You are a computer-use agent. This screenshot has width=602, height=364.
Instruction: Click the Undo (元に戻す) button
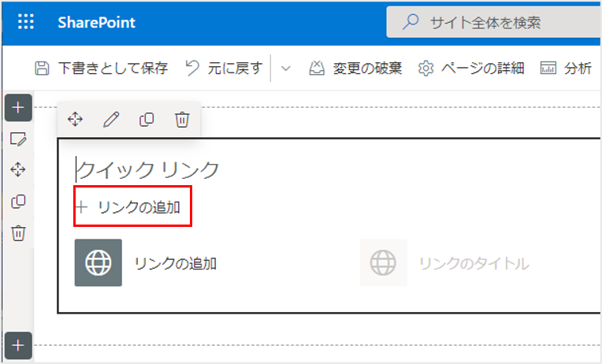click(224, 69)
